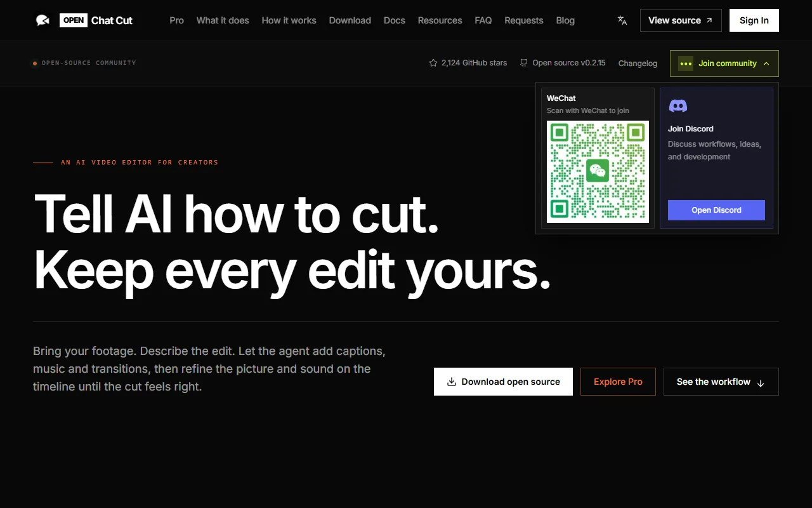Click the GitHub star icon
The width and height of the screenshot is (812, 508).
tap(433, 63)
